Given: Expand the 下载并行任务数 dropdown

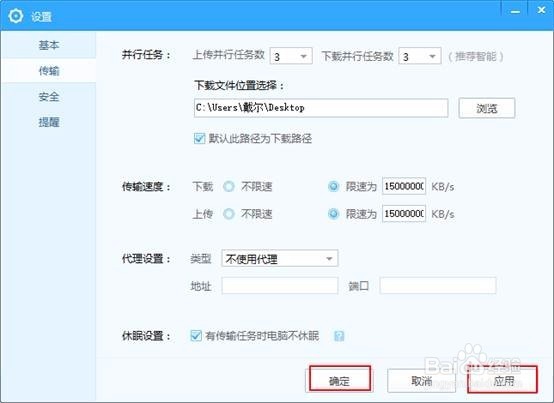Looking at the screenshot, I should click(420, 56).
